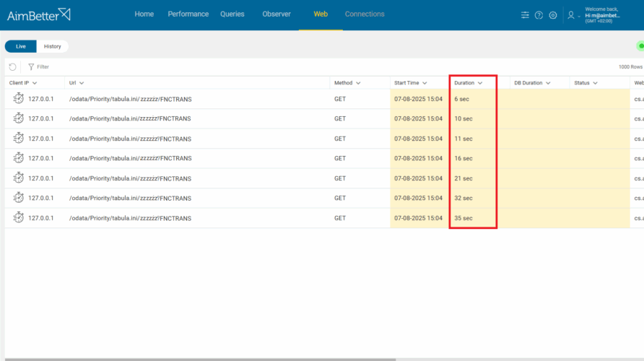The image size is (644, 361).
Task: Click GET method in the 16 sec row
Action: tap(340, 158)
